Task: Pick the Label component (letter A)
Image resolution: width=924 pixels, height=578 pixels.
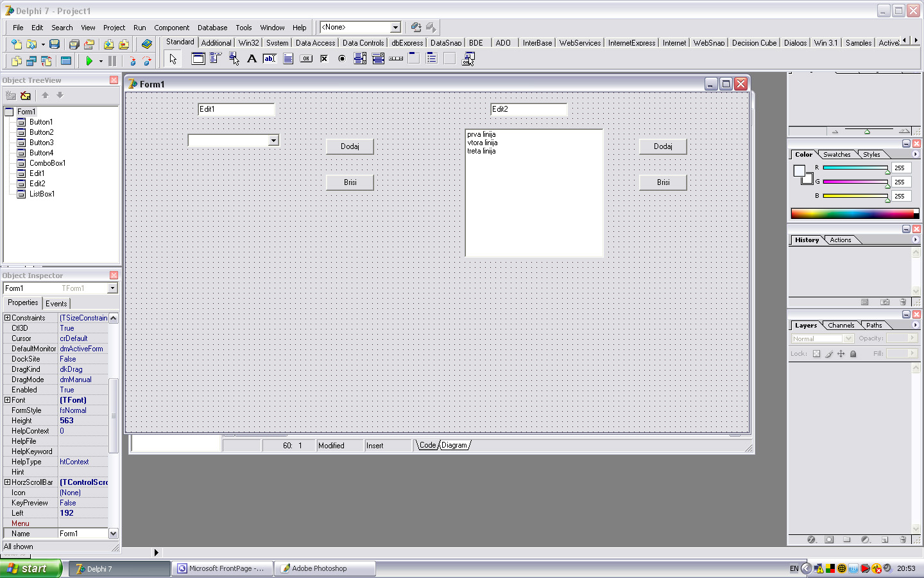Action: (252, 58)
